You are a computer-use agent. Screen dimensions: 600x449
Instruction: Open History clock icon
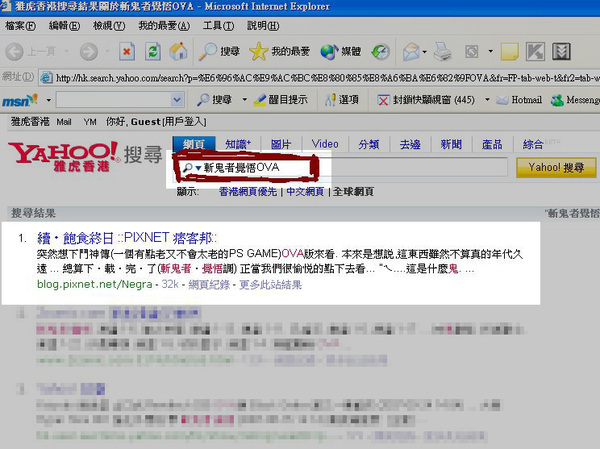click(x=380, y=52)
